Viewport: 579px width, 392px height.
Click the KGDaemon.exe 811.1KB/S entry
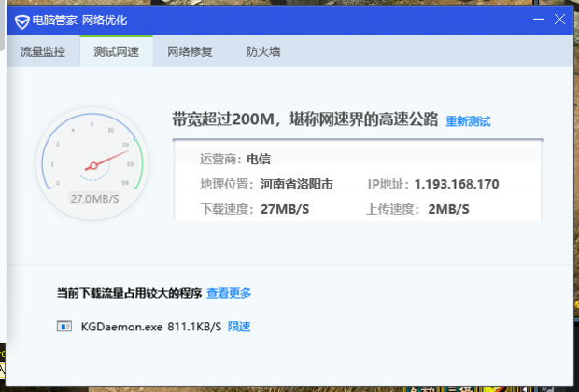(151, 327)
